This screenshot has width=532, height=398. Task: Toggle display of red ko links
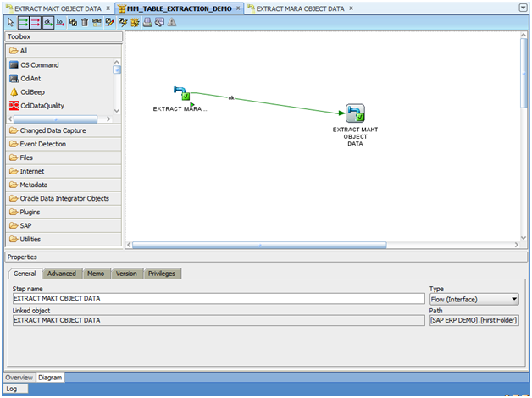coord(36,23)
